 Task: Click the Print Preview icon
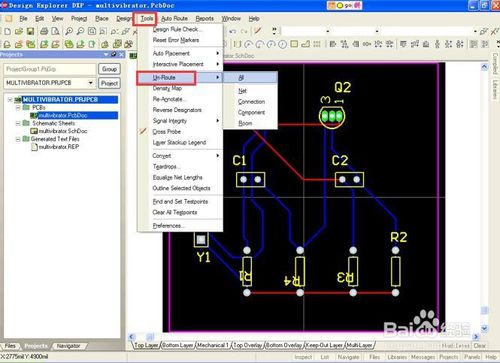pyautogui.click(x=55, y=32)
